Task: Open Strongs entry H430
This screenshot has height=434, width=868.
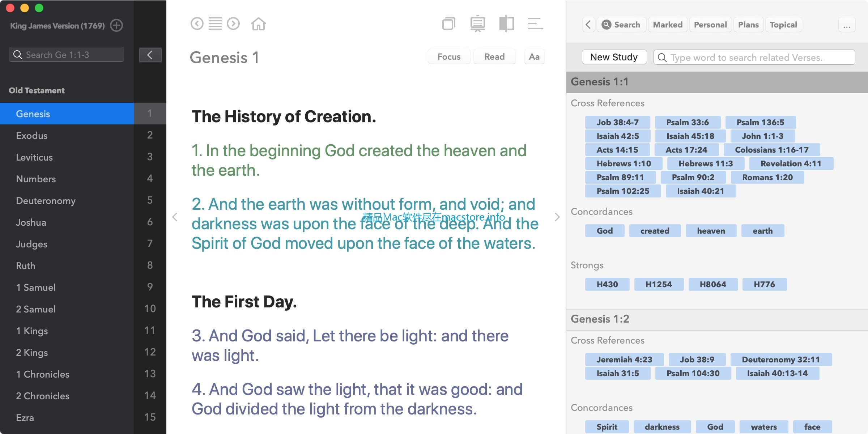Action: pos(607,284)
